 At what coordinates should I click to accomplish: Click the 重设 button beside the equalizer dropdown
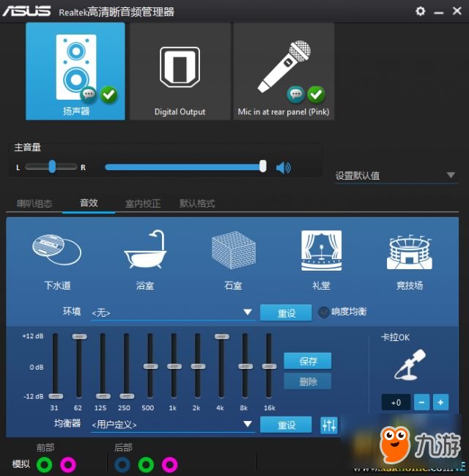point(286,425)
